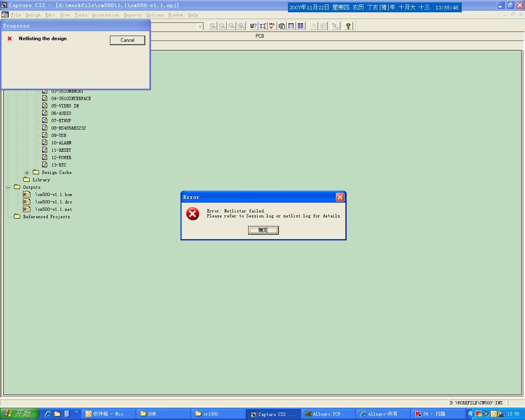Click the red X error icon in Progress dialog

pyautogui.click(x=10, y=39)
